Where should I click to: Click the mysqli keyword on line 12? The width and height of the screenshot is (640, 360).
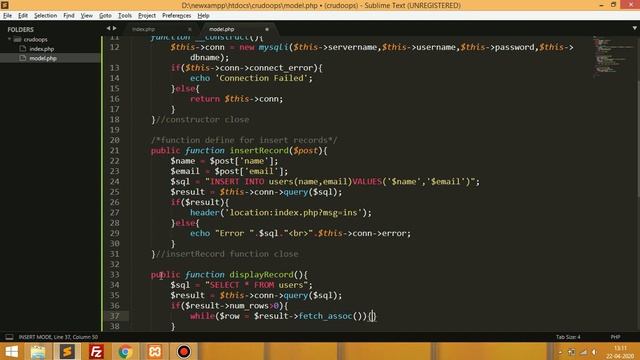click(273, 47)
